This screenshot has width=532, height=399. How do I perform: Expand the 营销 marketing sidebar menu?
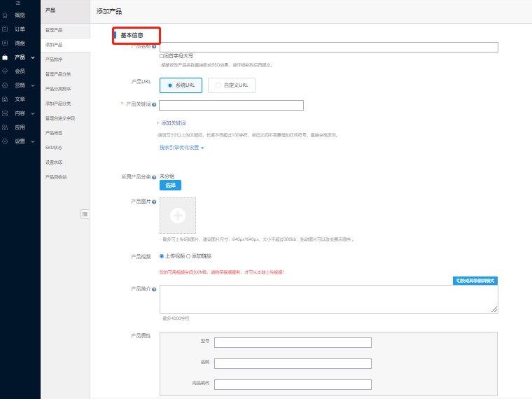19,85
